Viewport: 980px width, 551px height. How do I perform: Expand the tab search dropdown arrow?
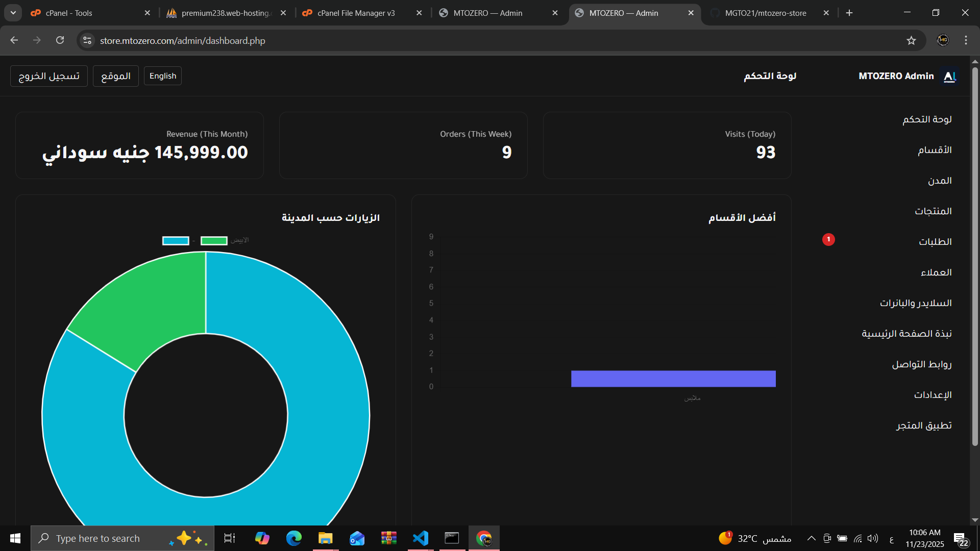(x=13, y=13)
